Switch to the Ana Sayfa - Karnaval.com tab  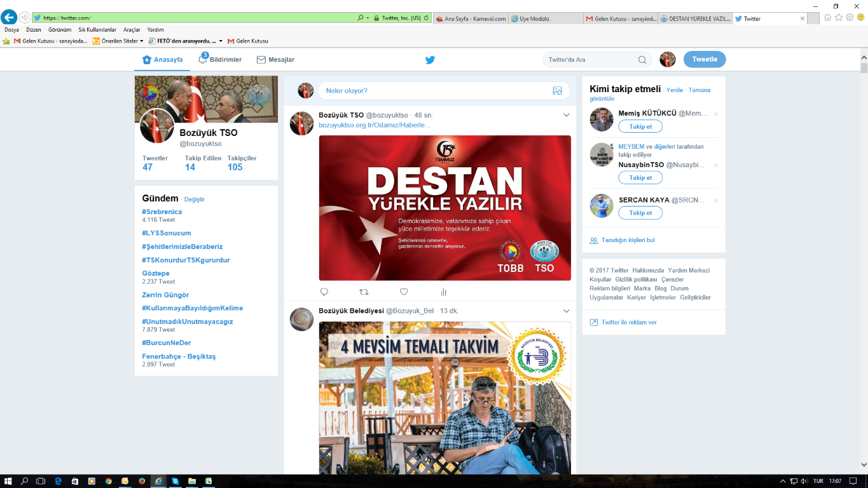[x=471, y=18]
